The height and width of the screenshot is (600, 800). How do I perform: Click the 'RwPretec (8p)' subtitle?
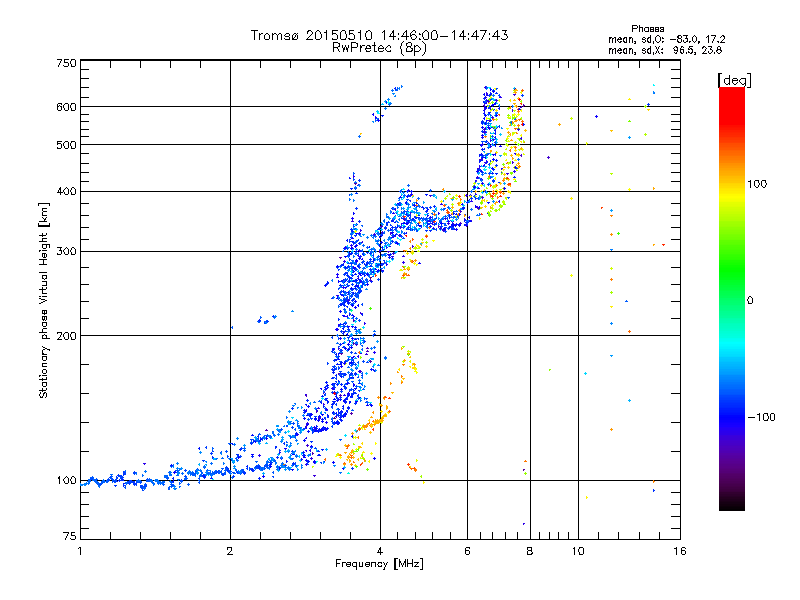pyautogui.click(x=379, y=48)
